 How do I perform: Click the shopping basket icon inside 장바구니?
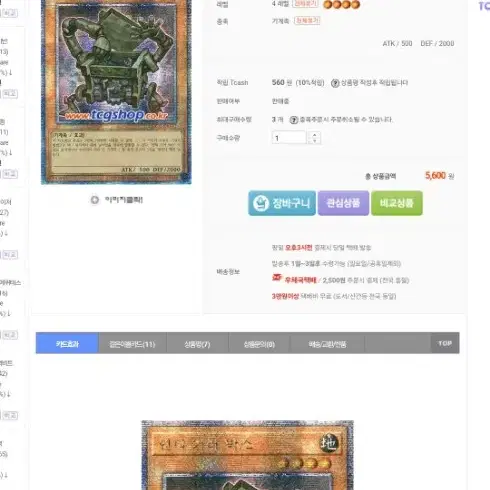[261, 203]
